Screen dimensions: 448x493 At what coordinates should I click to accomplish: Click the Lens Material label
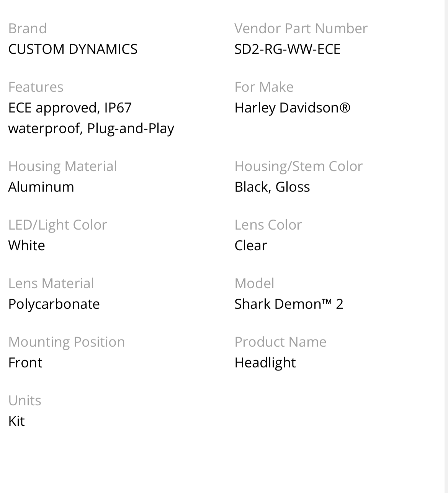(51, 283)
